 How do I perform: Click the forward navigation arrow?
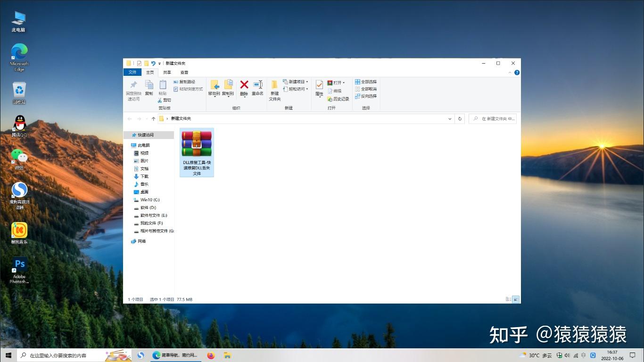click(x=139, y=119)
